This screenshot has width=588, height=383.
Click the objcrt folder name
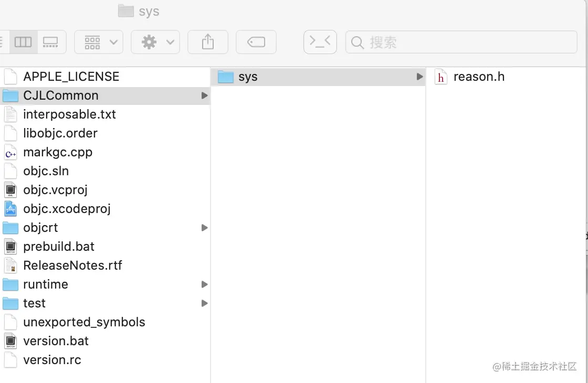(40, 228)
